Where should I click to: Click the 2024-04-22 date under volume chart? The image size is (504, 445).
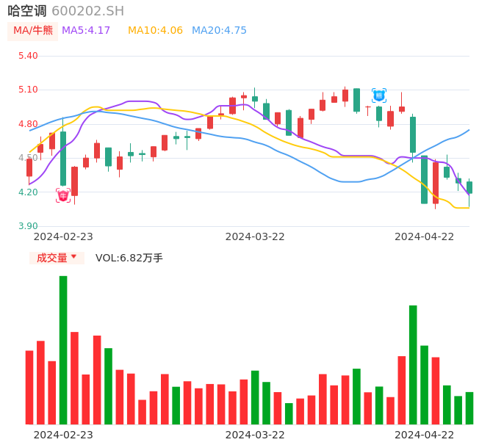pos(425,435)
